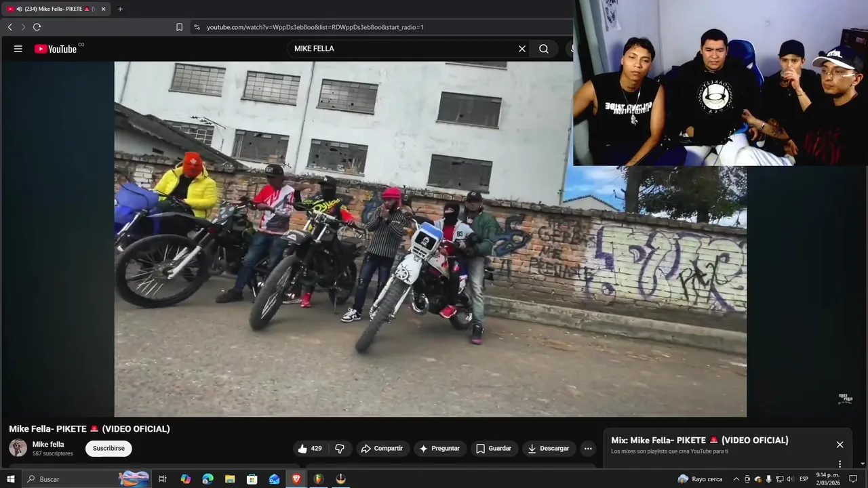This screenshot has height=488, width=868.
Task: Open the network tray icon
Action: [779, 479]
